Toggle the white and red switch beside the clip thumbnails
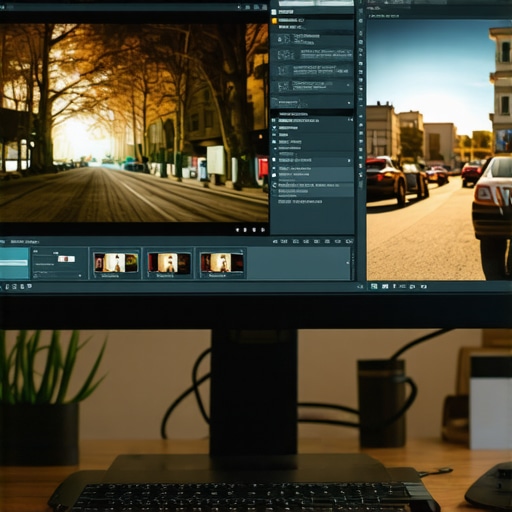This screenshot has width=512, height=512. [66, 259]
